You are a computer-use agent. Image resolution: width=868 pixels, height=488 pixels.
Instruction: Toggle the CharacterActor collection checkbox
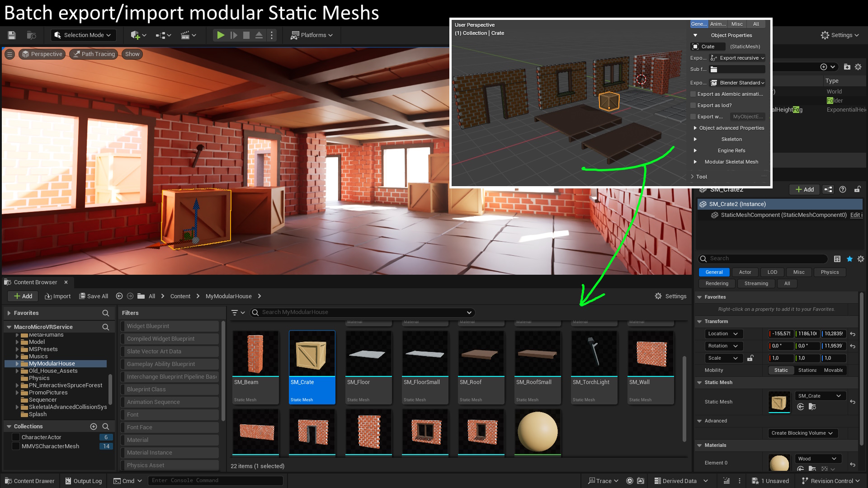16,437
